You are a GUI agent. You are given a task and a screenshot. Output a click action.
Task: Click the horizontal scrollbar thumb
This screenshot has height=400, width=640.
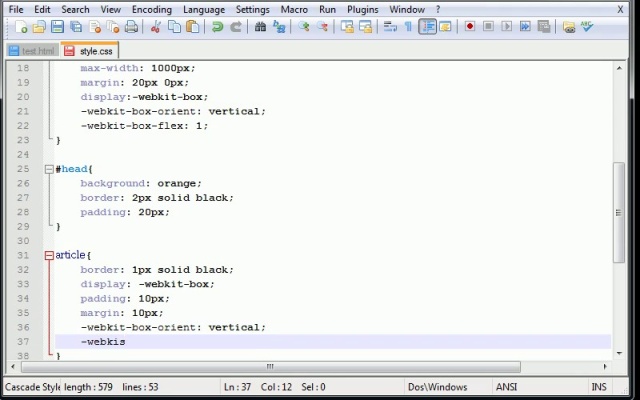[x=271, y=367]
